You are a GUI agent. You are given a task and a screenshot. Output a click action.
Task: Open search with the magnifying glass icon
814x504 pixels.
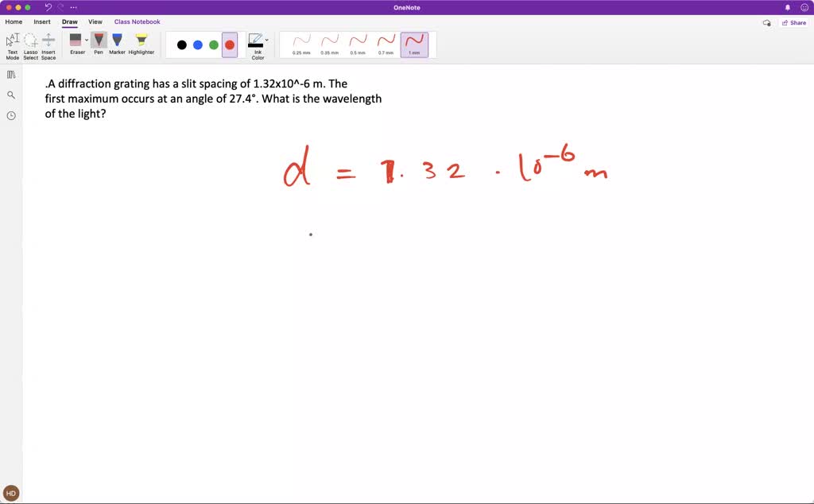pyautogui.click(x=11, y=95)
